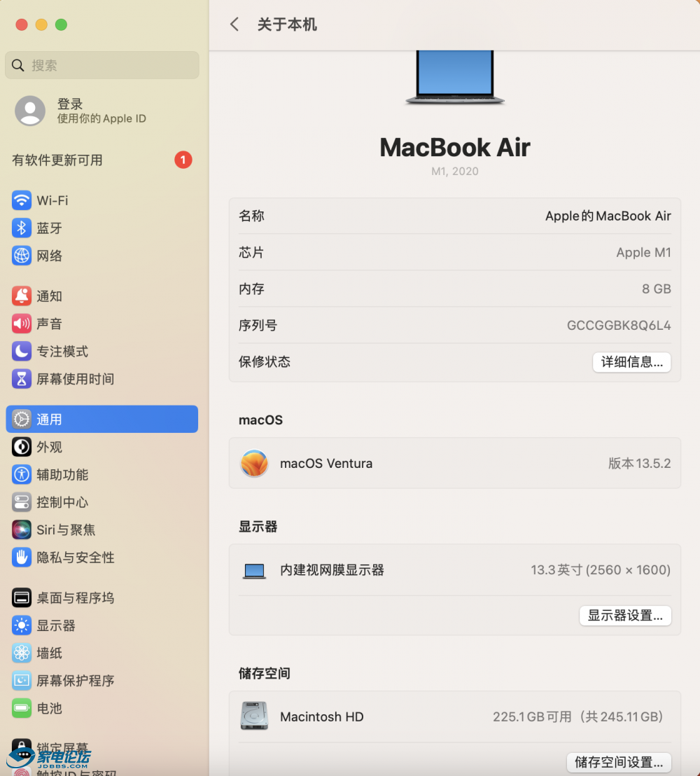Click the magnifier icon in search
Viewport: 700px width, 776px height.
point(17,65)
